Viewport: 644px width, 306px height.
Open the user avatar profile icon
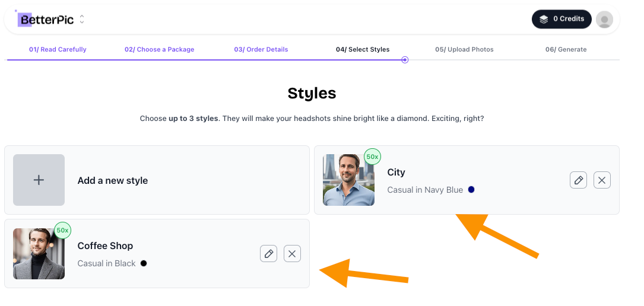pos(604,20)
